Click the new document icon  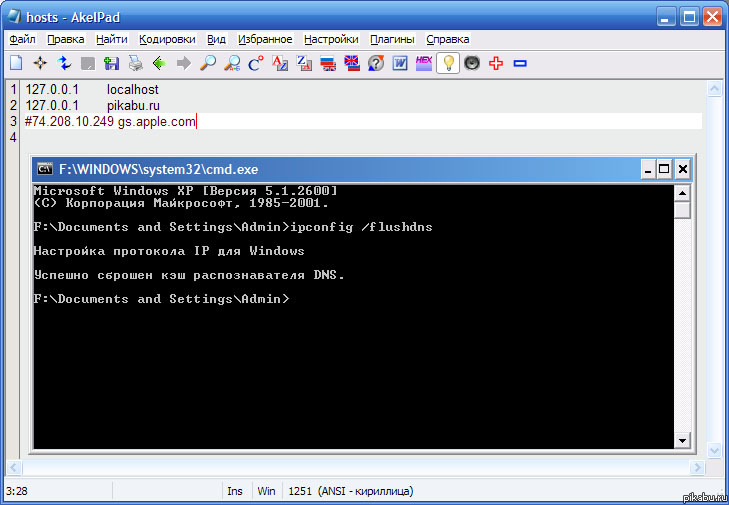[16, 63]
